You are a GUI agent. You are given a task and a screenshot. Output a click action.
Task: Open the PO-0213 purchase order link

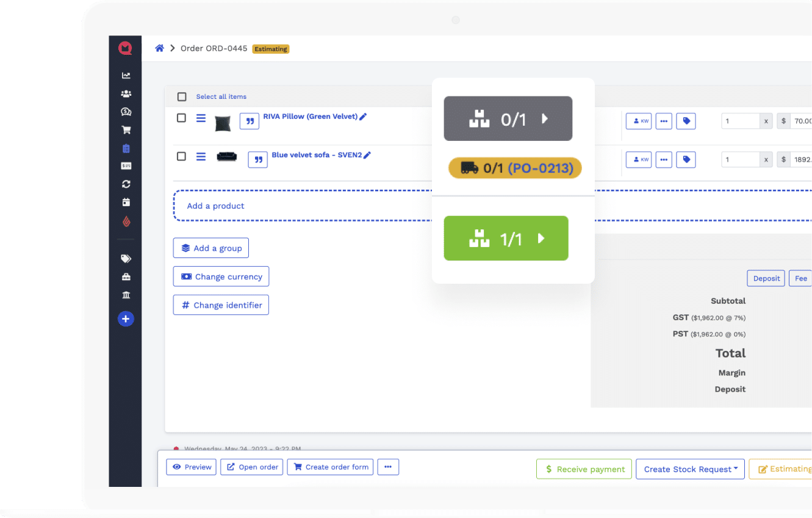[541, 168]
